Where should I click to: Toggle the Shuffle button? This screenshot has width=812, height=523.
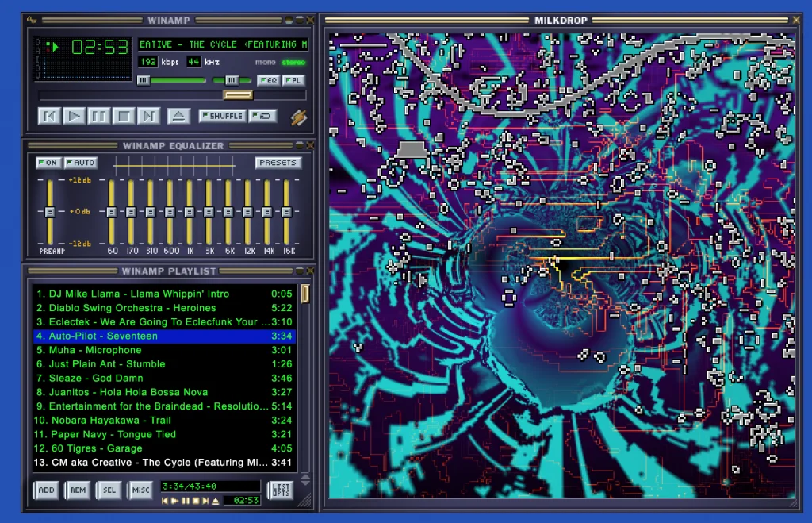tap(222, 116)
